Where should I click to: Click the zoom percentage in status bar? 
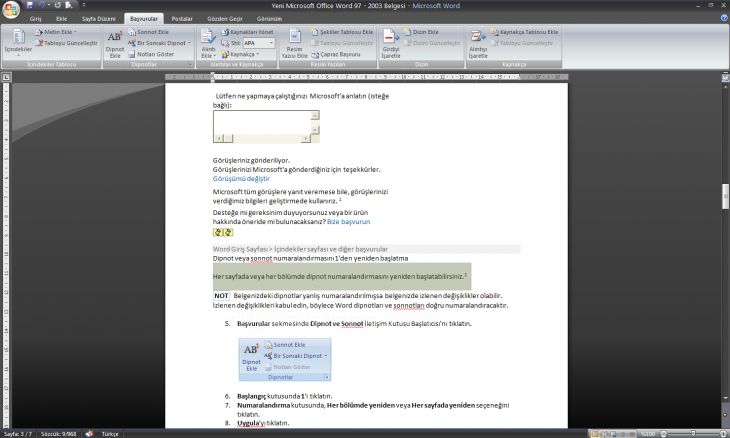click(647, 434)
